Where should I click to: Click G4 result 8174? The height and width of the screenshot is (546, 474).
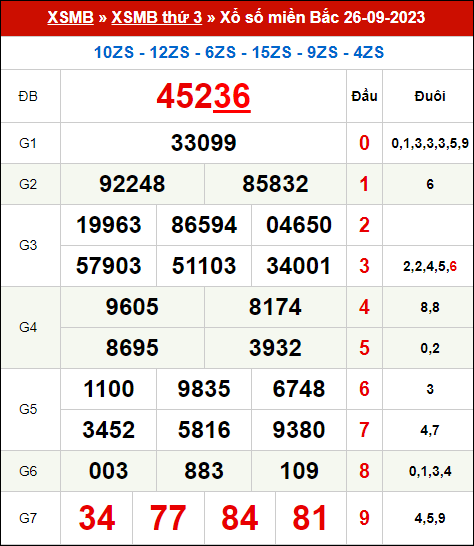tap(275, 307)
